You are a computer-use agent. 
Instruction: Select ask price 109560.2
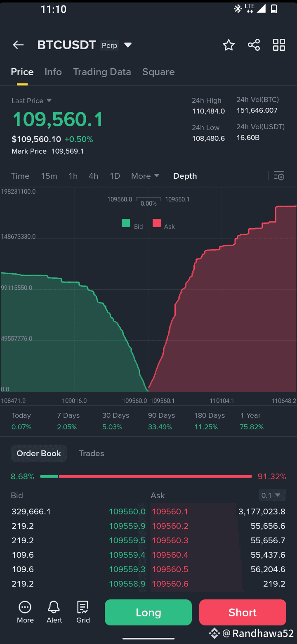click(170, 526)
